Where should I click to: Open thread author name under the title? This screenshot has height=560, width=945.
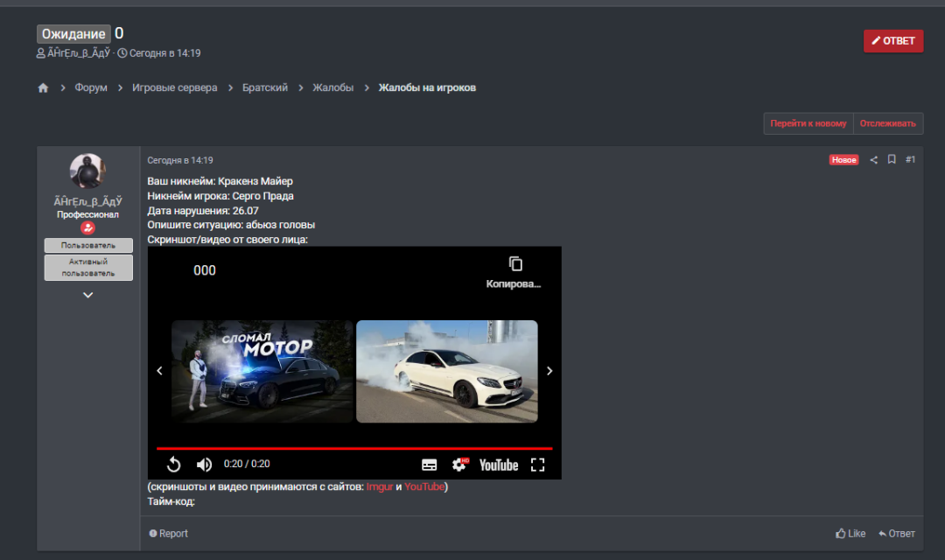point(79,53)
